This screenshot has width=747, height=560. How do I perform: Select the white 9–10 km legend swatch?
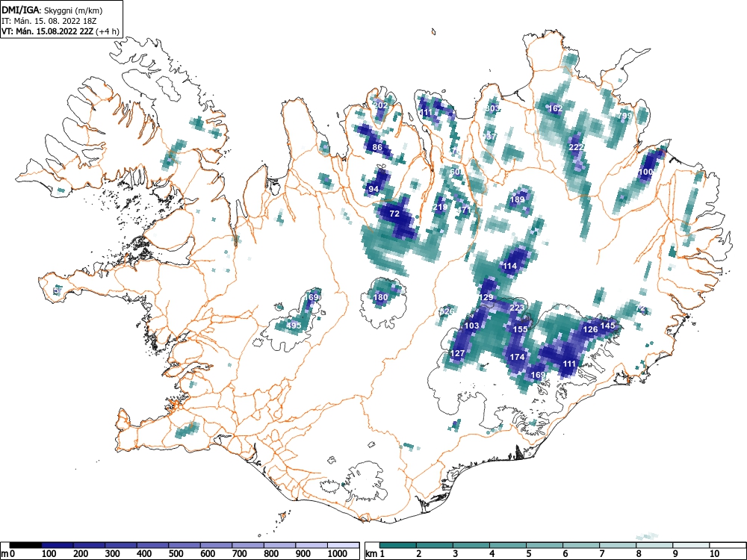(x=691, y=545)
